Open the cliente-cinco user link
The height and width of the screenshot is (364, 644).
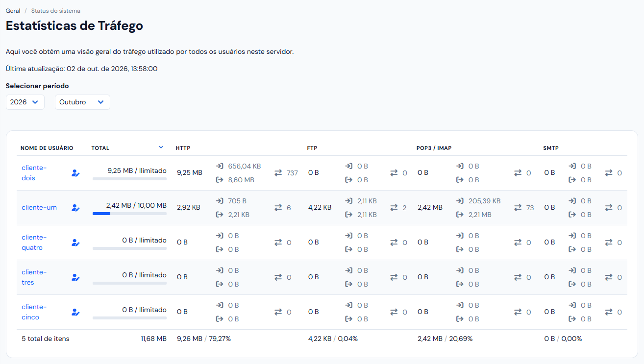[x=34, y=312]
